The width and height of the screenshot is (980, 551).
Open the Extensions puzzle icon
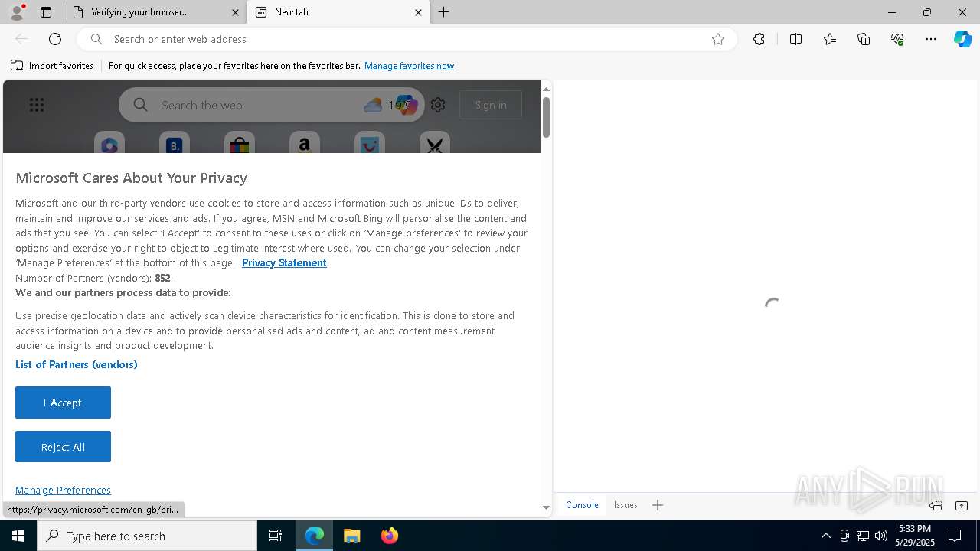(759, 39)
